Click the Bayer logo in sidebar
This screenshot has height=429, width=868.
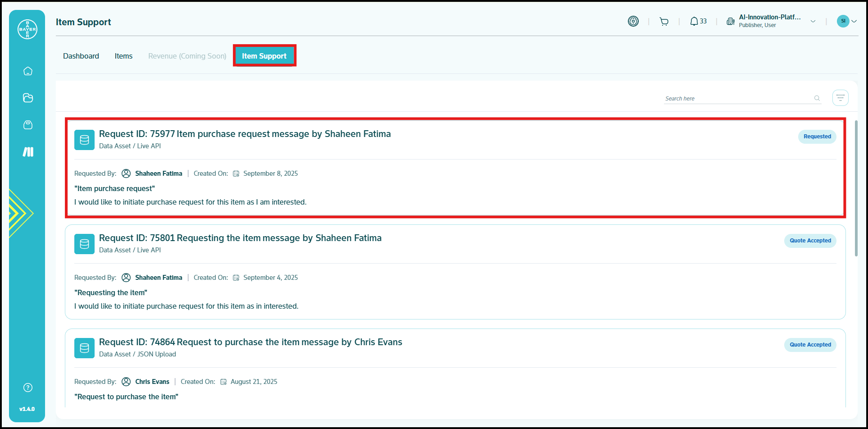(x=27, y=29)
